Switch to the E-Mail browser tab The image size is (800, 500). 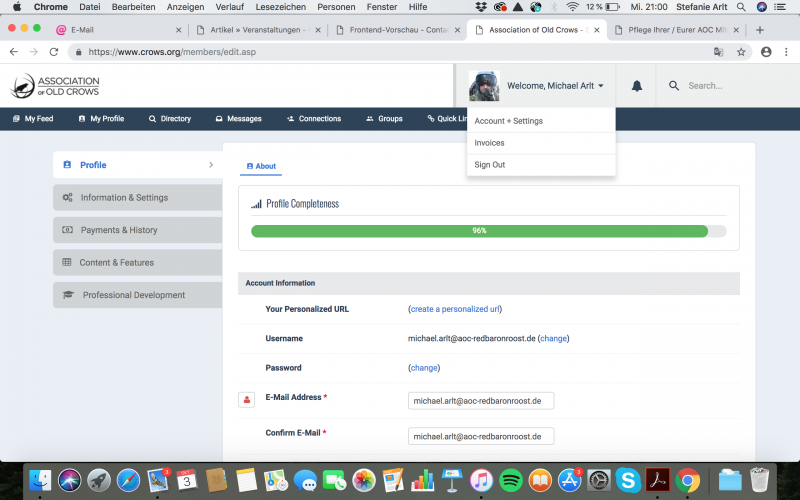[x=116, y=30]
